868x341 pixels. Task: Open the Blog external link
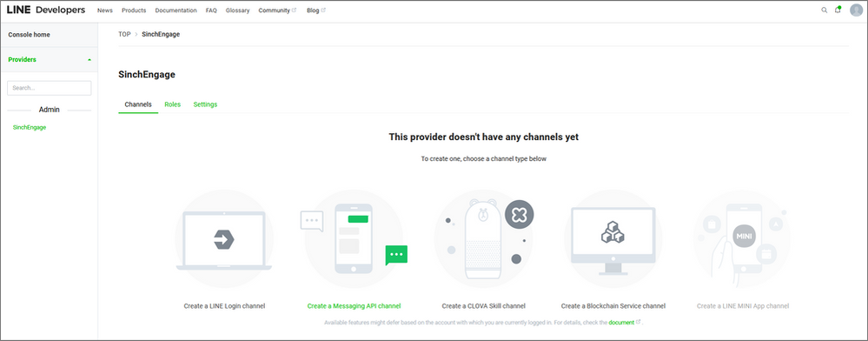tap(315, 10)
